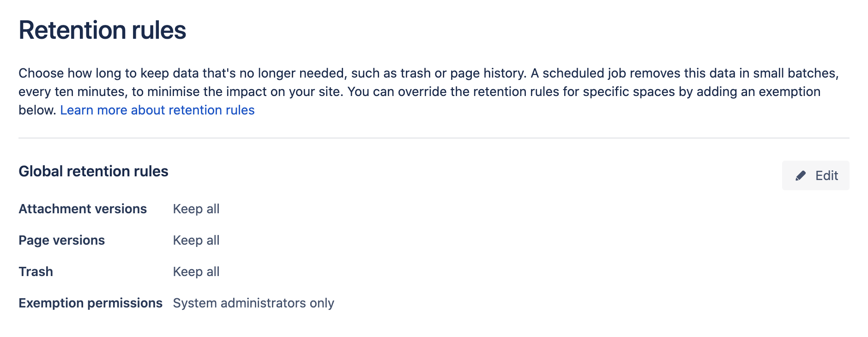
Task: Select the Global retention rules heading
Action: [x=93, y=171]
